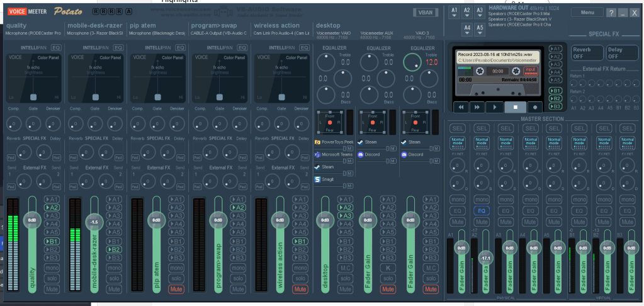Screen dimensions: 644x306
Task: Click the cassette 00:00 time counter
Action: point(498,71)
